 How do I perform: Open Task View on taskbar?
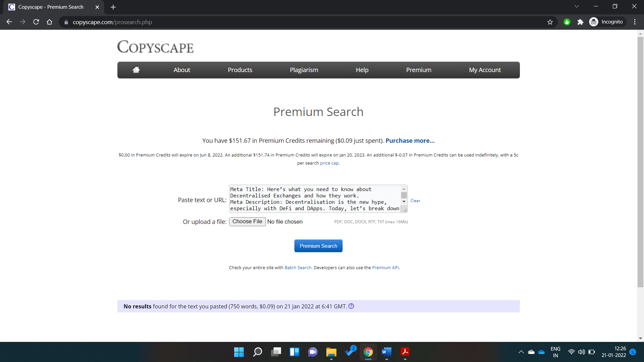point(276,352)
